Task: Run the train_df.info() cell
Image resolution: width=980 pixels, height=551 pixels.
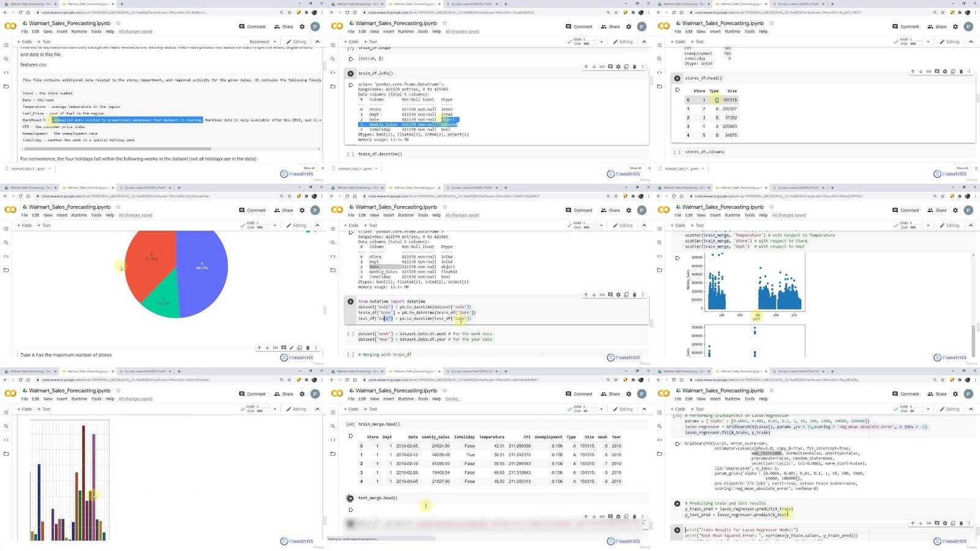Action: point(350,74)
